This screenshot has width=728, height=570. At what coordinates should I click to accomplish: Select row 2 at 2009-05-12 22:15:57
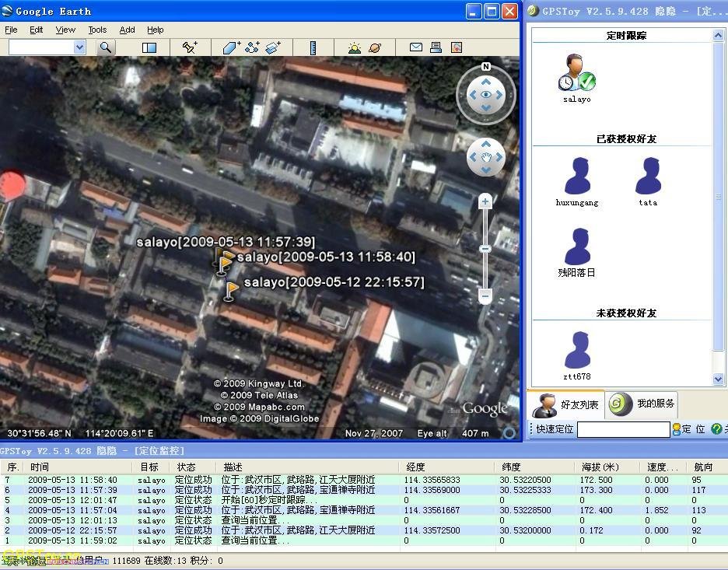pyautogui.click(x=364, y=530)
